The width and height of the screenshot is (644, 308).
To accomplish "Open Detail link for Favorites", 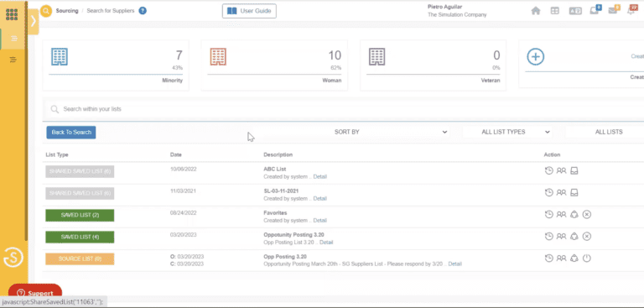I will (320, 221).
